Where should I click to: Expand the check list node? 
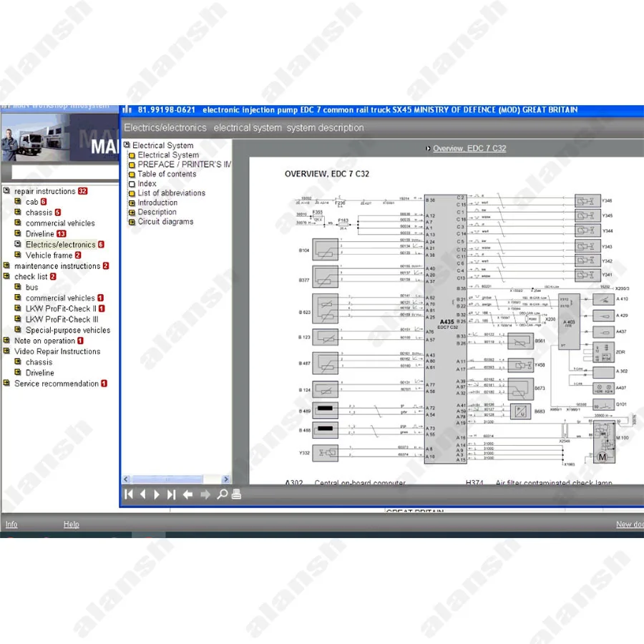(6, 276)
